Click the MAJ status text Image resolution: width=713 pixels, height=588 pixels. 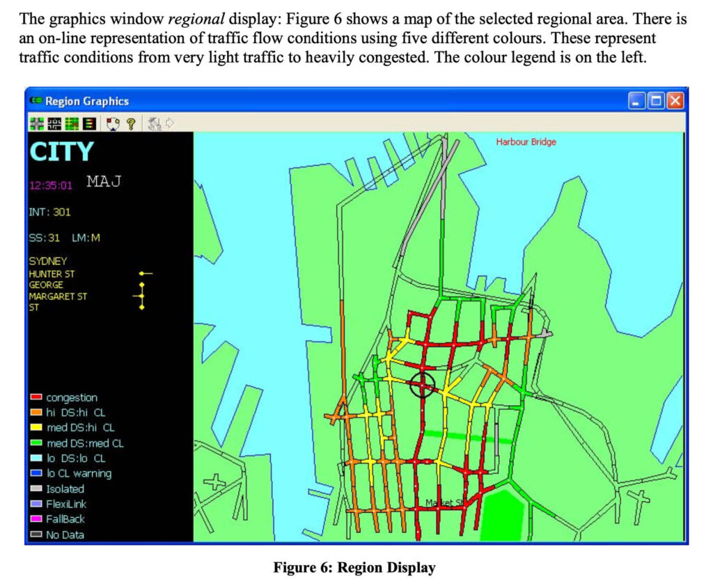click(104, 182)
